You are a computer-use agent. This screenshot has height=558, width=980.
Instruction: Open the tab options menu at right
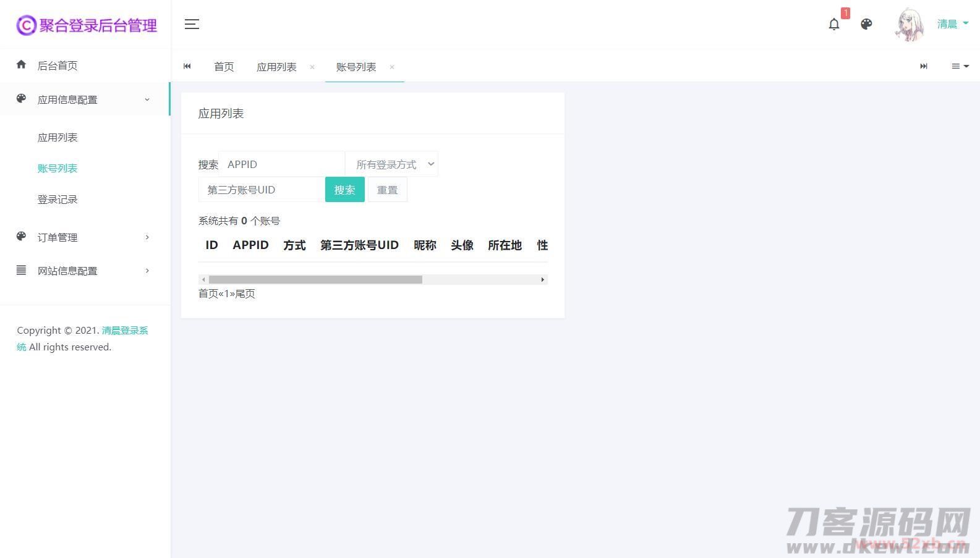coord(960,66)
